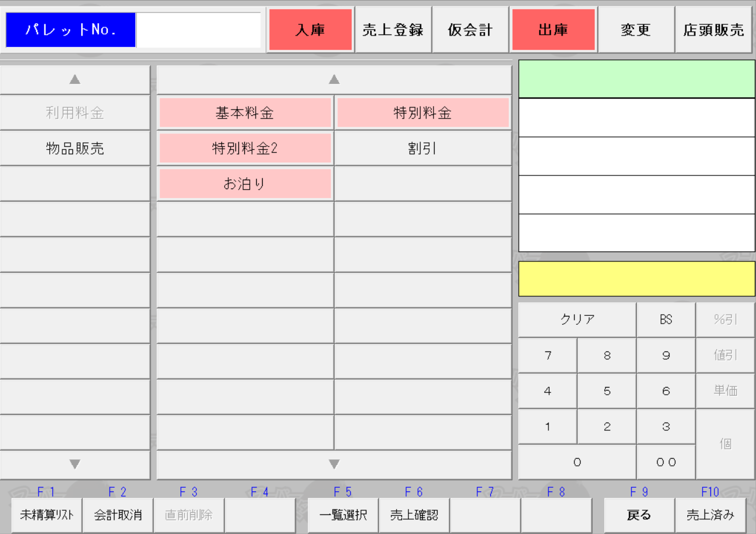The height and width of the screenshot is (534, 756).
Task: Open 一覧選択 (F5)
Action: 343,515
